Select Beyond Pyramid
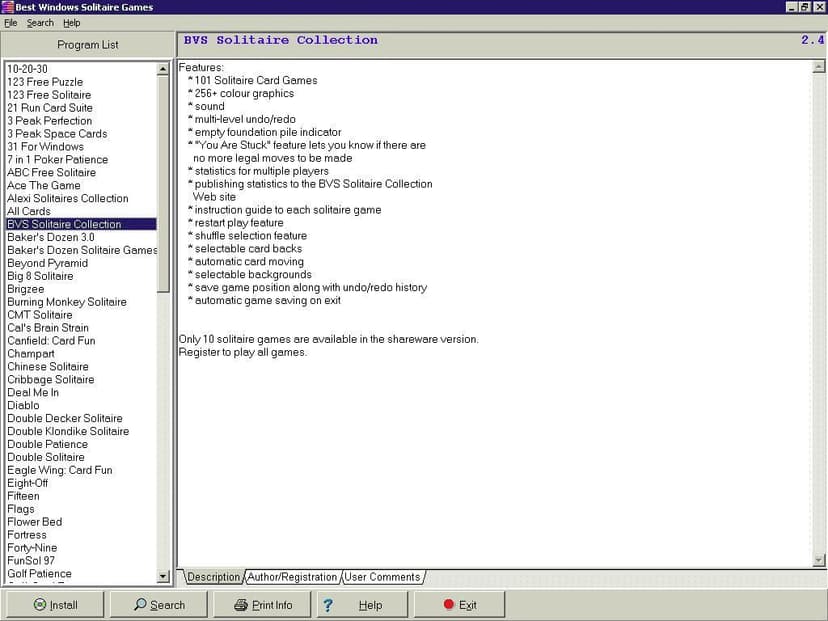Screen dimensions: 828x621 pos(81,263)
